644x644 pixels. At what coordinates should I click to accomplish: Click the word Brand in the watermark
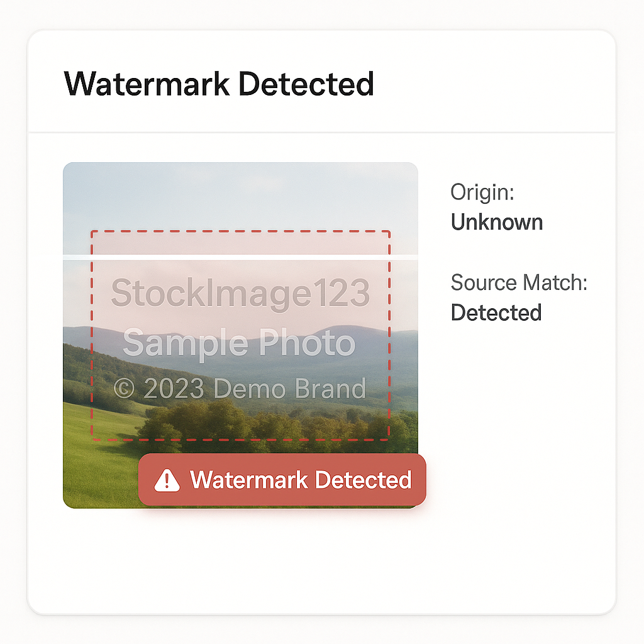pyautogui.click(x=330, y=389)
